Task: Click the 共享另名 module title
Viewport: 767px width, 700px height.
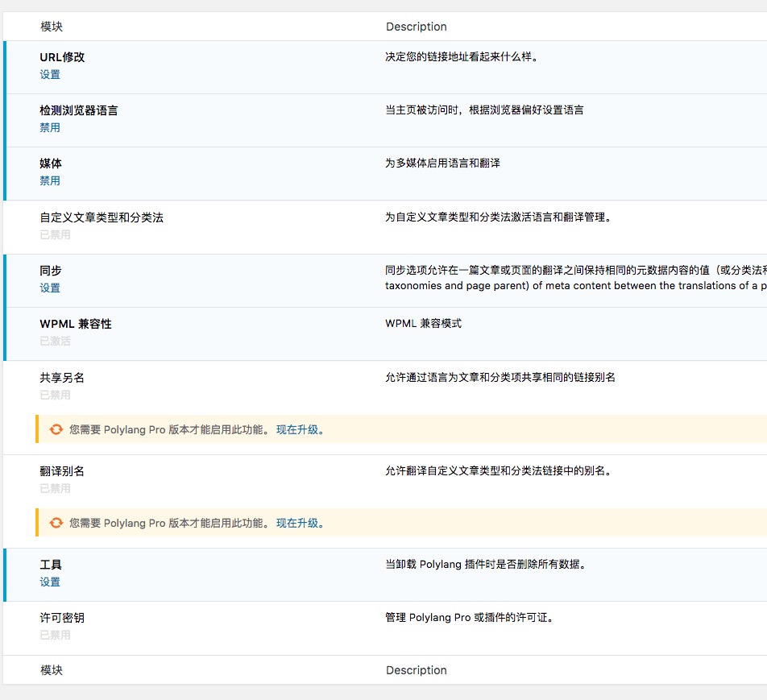Action: point(60,377)
